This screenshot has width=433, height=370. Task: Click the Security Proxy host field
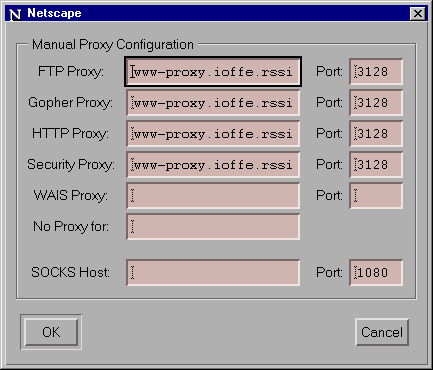pyautogui.click(x=213, y=165)
